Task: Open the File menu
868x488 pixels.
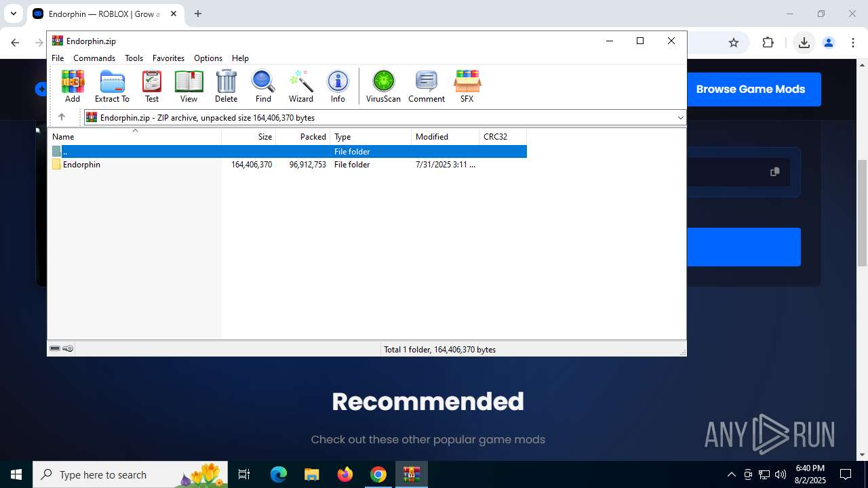Action: (58, 58)
